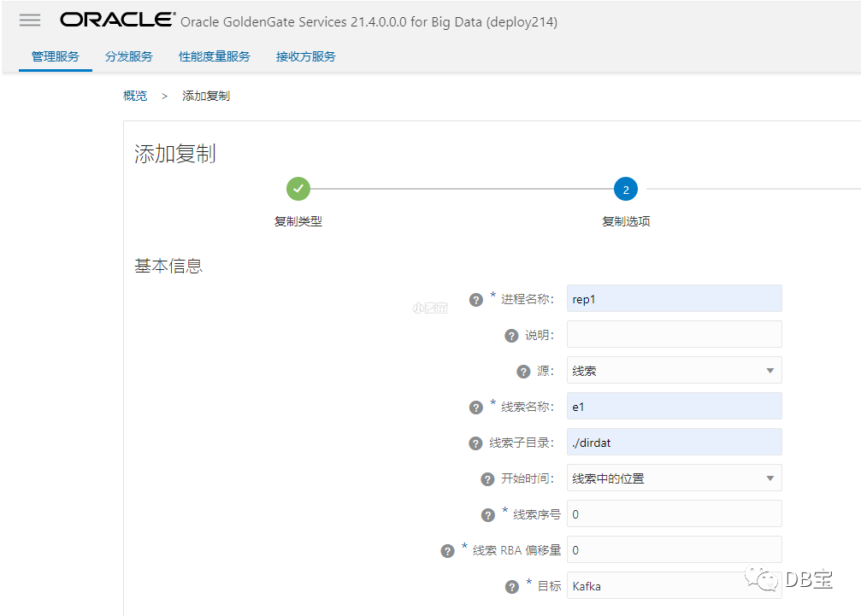Focus the 线索名称 field containing e1
The width and height of the screenshot is (861, 616).
coord(675,406)
